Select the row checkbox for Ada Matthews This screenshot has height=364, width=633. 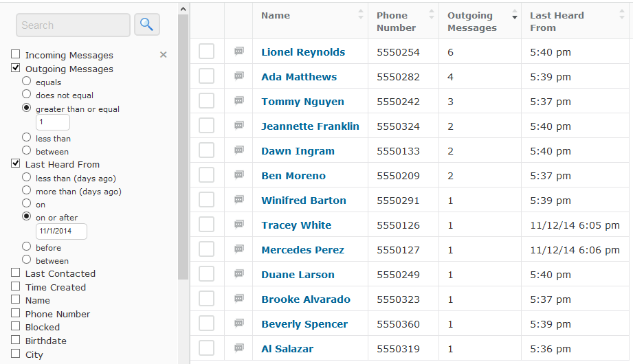coord(206,76)
